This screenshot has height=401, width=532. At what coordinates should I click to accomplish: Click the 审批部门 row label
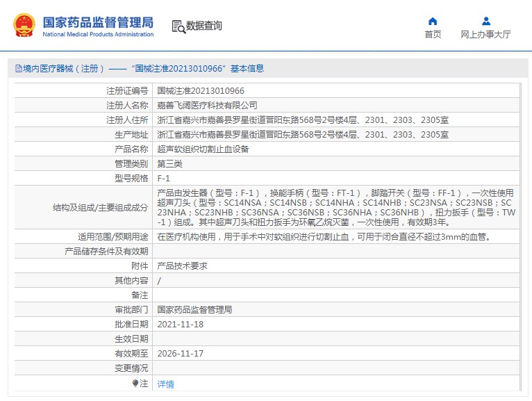tap(131, 310)
